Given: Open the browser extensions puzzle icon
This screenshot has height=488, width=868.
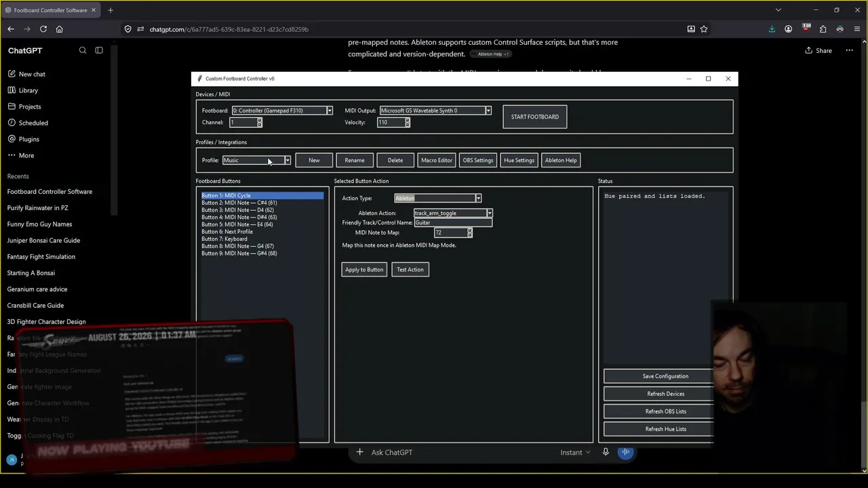Looking at the screenshot, I should point(823,29).
